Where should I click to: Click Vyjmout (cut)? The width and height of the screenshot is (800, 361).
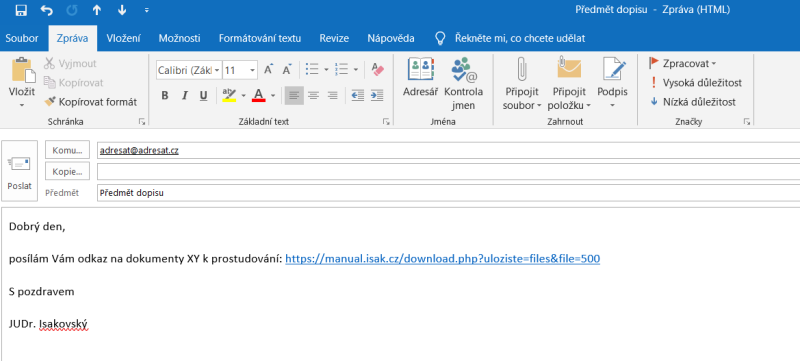pyautogui.click(x=70, y=64)
